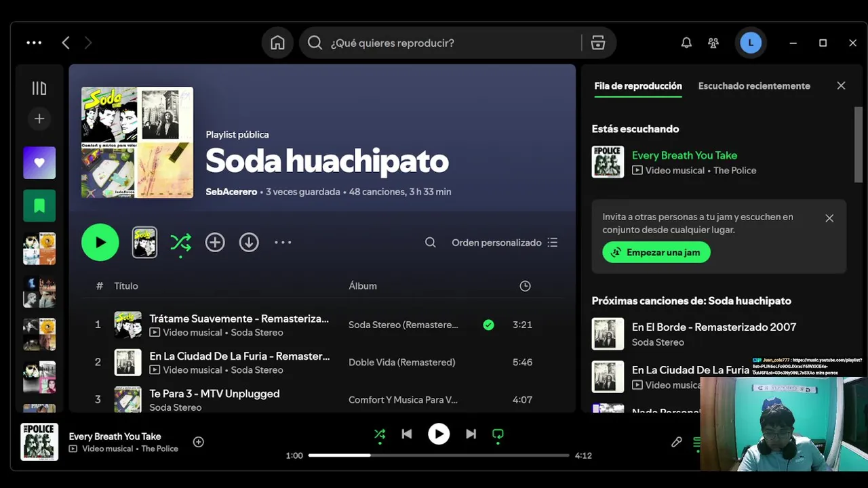Open the SebAcerero profile link
The width and height of the screenshot is (868, 488).
click(x=231, y=192)
